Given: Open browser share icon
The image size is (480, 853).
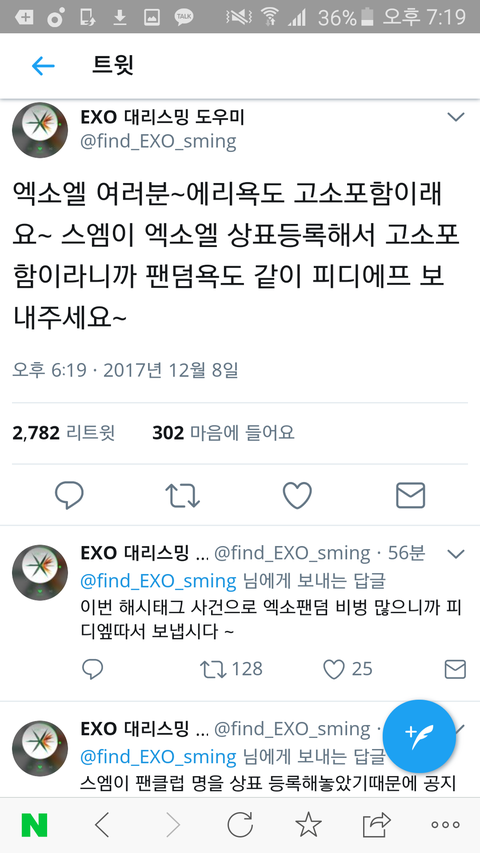Looking at the screenshot, I should [377, 825].
